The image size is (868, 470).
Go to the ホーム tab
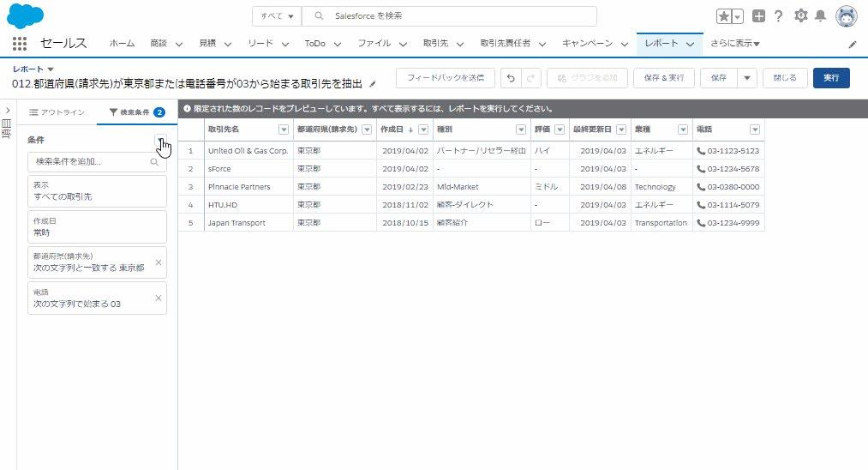coord(122,43)
